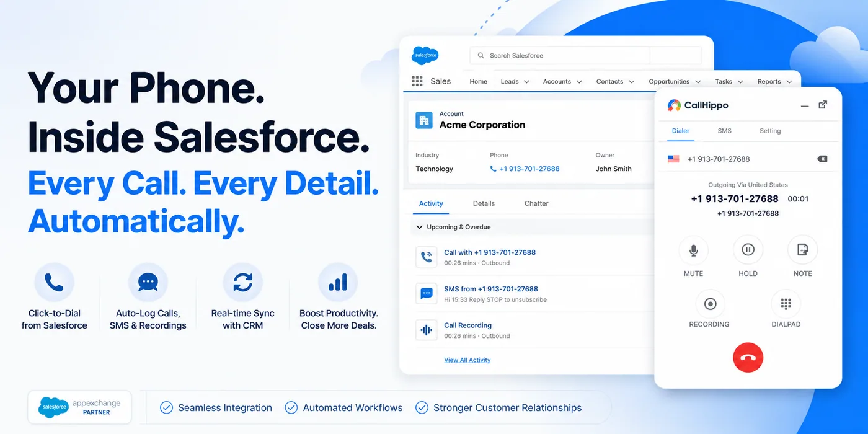Switch to the Activity tab
The width and height of the screenshot is (868, 434).
431,203
